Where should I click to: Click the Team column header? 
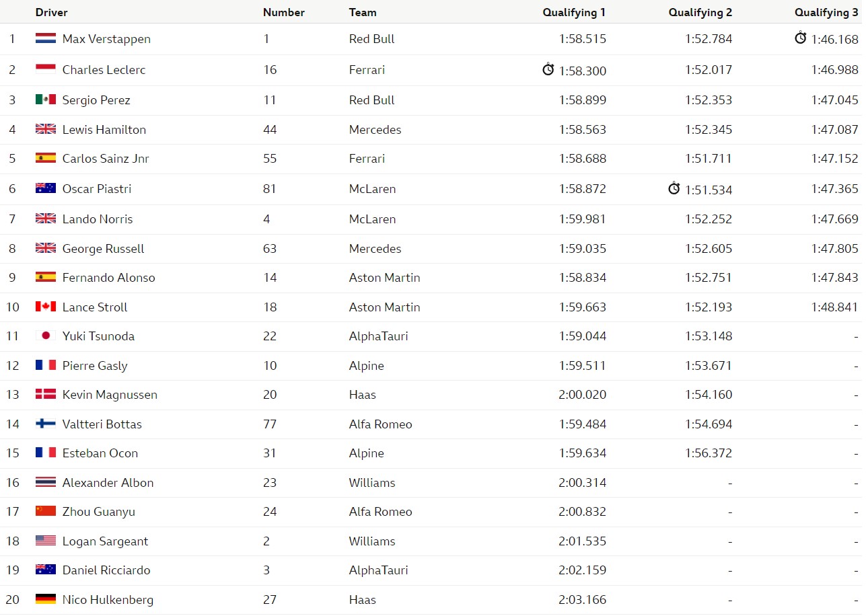coord(363,12)
